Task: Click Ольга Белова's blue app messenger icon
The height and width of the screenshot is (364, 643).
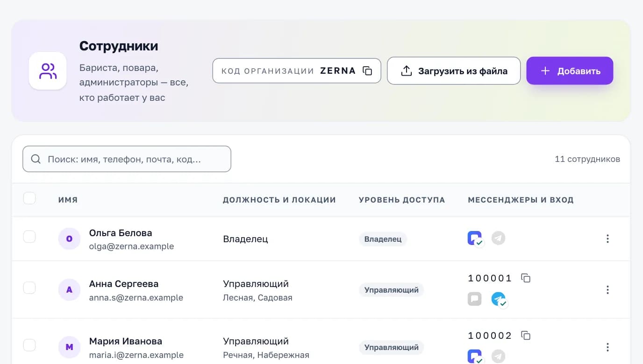Action: pyautogui.click(x=475, y=238)
